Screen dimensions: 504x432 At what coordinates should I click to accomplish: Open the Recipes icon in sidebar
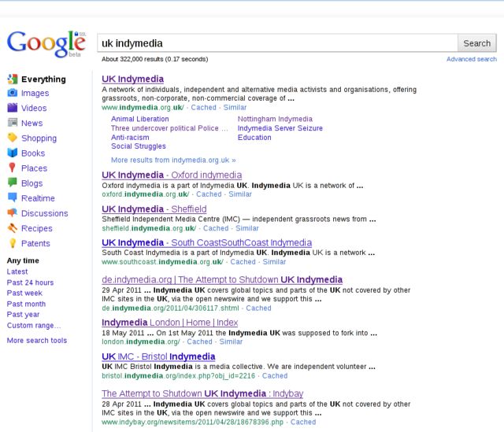point(13,228)
